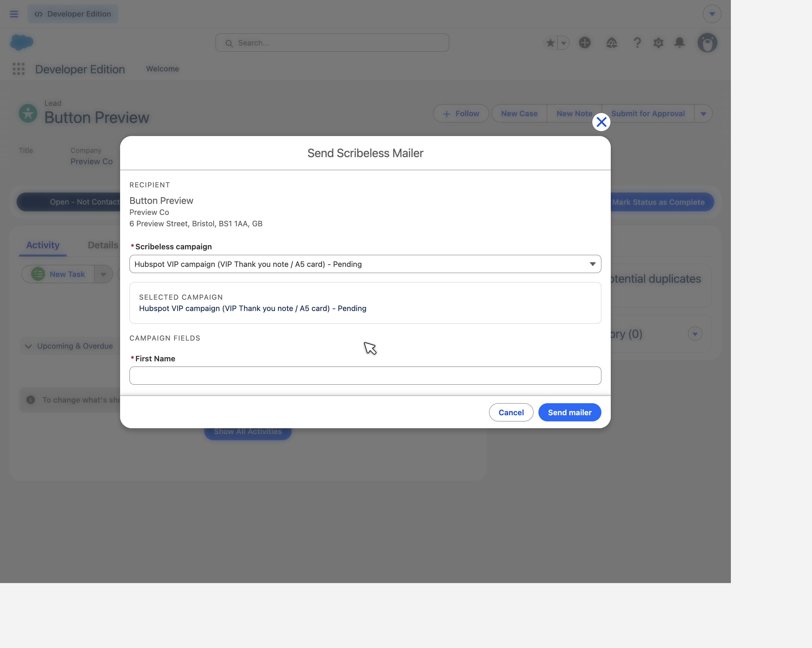Screen dimensions: 812x648
Task: Click the Salesforce cloud logo
Action: [21, 42]
